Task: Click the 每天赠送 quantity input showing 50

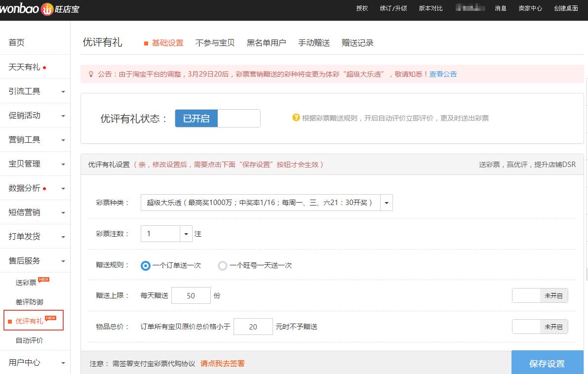Action: (x=191, y=295)
